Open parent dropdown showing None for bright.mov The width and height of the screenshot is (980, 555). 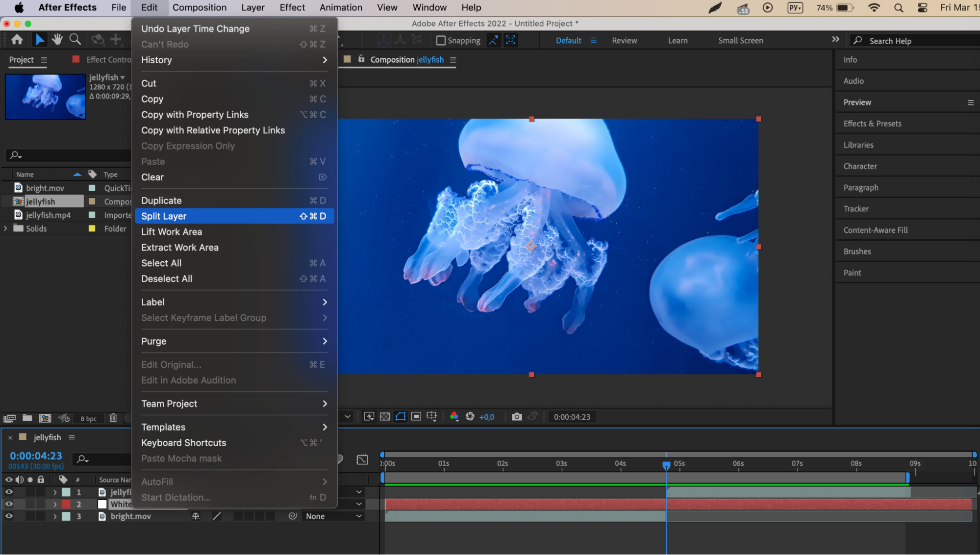click(334, 516)
